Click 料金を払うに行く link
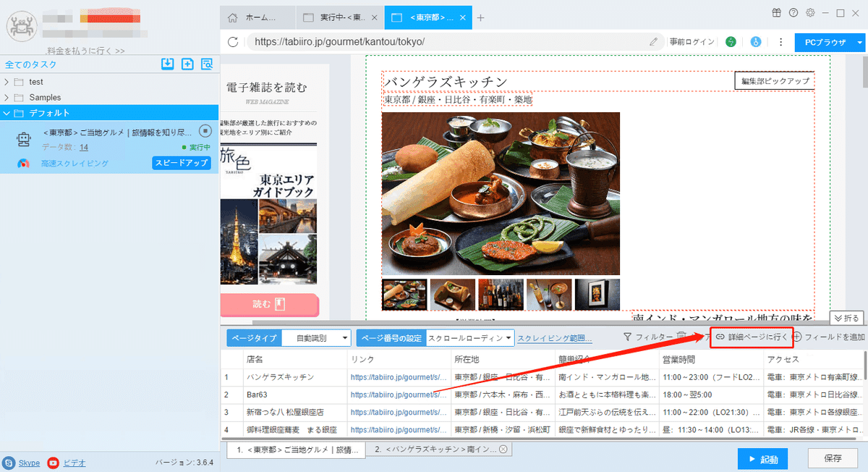 click(85, 51)
